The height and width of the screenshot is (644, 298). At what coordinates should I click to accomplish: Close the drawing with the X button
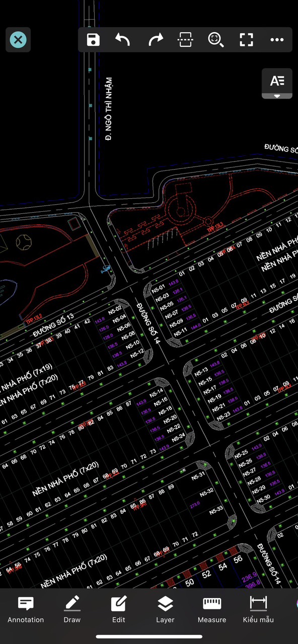coord(18,40)
